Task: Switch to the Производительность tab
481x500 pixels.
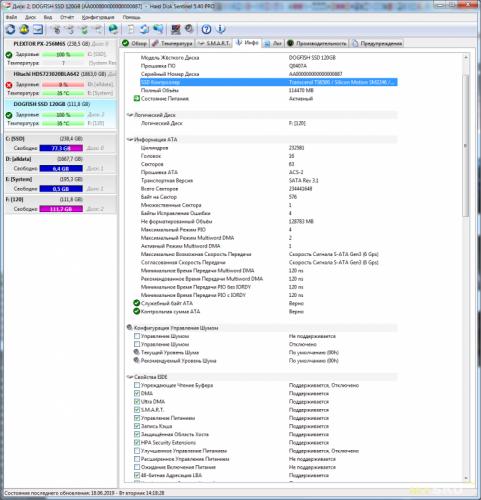Action: tap(317, 43)
